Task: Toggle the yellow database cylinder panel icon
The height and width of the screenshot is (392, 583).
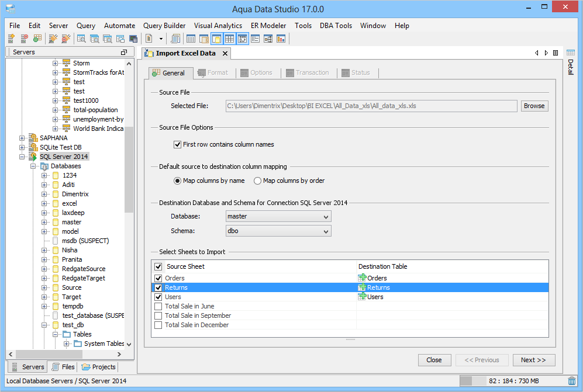Action: pos(216,39)
